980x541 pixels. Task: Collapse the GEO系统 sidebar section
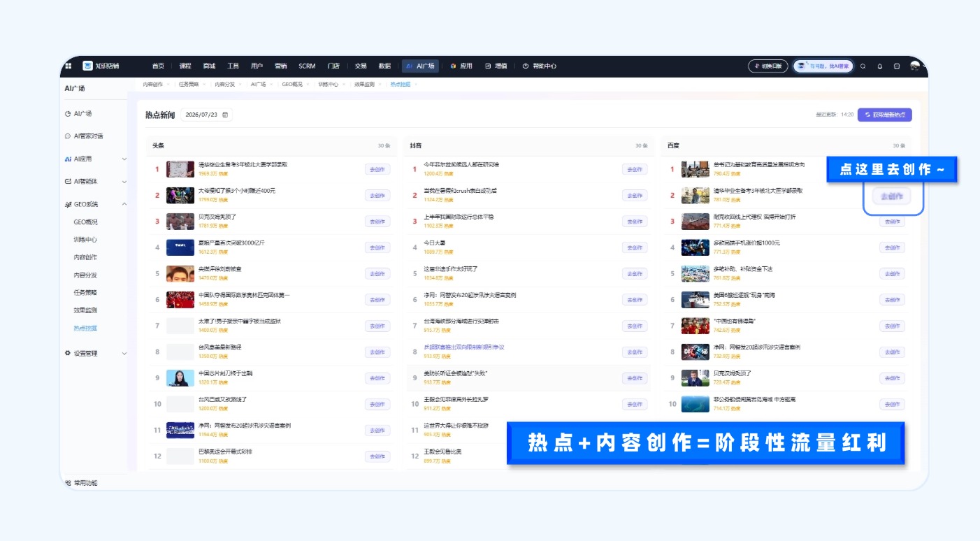click(x=124, y=204)
